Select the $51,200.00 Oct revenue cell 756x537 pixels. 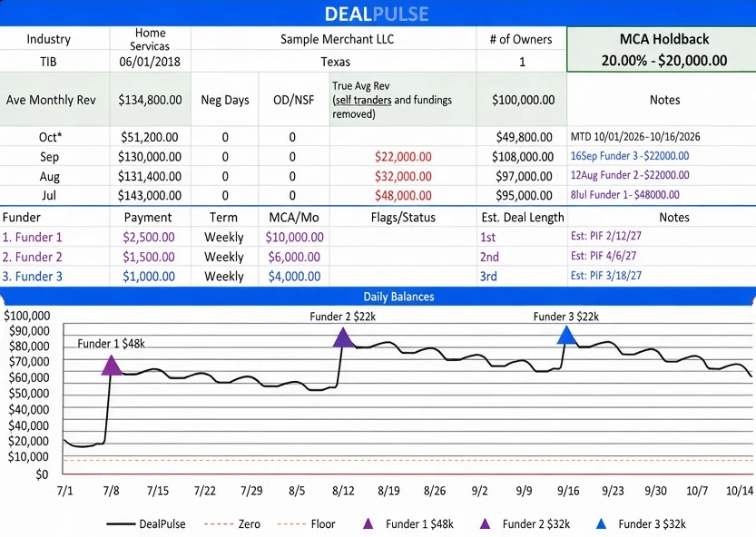[151, 137]
